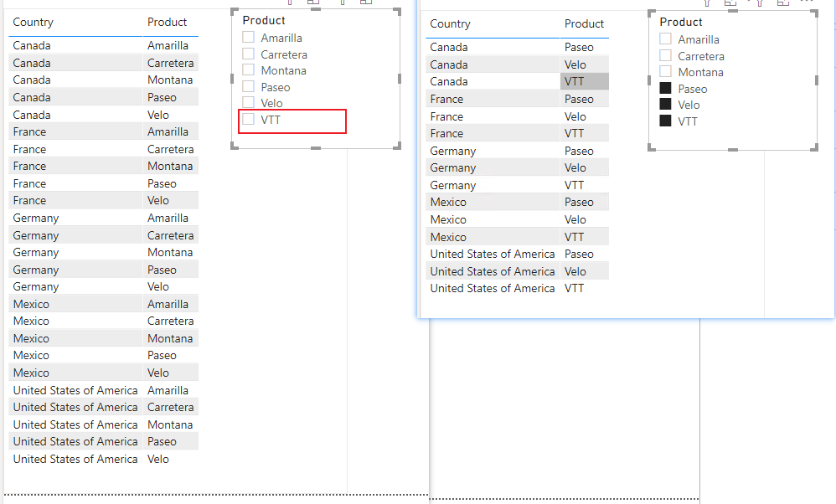The image size is (836, 504).
Task: Select the highlighted Canada VTT cell
Action: 585,81
